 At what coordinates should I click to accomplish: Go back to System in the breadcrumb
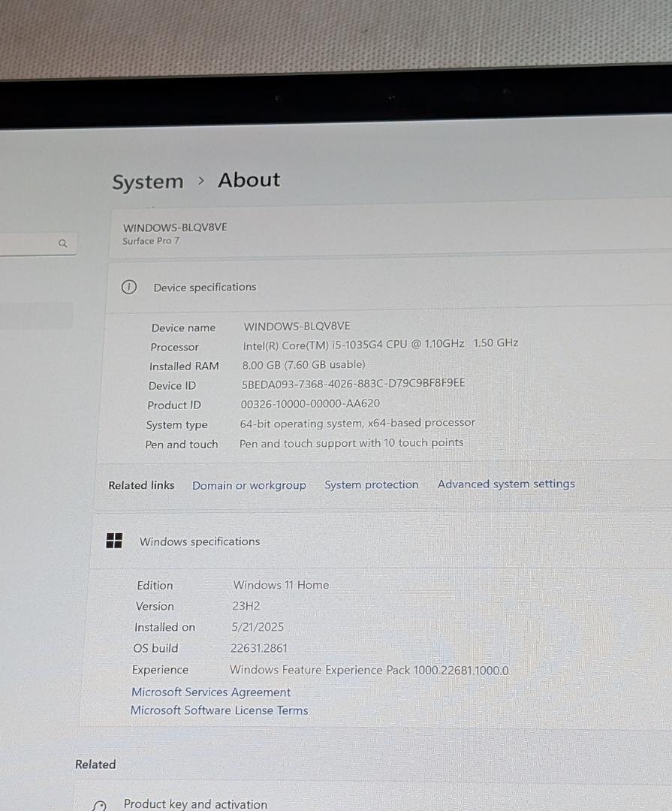(x=148, y=182)
